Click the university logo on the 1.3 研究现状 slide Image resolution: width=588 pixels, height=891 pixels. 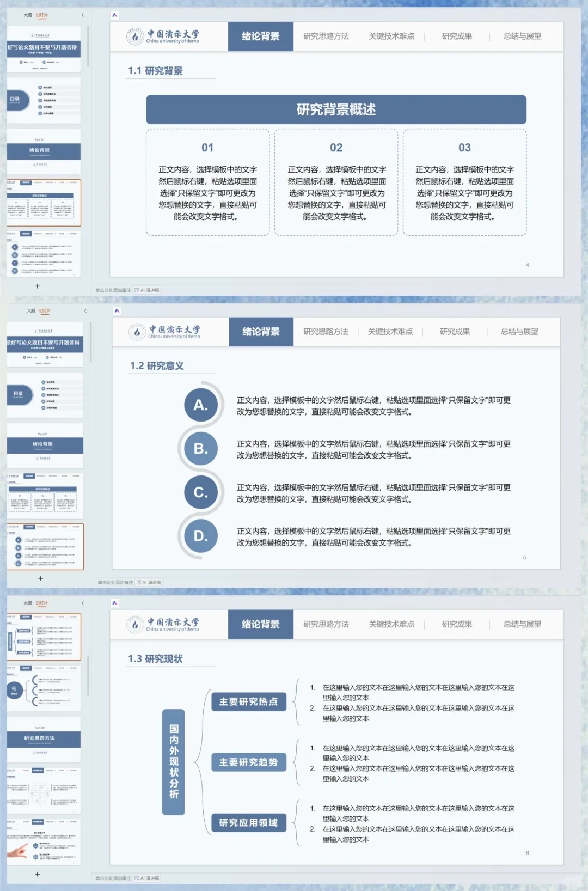click(x=163, y=625)
